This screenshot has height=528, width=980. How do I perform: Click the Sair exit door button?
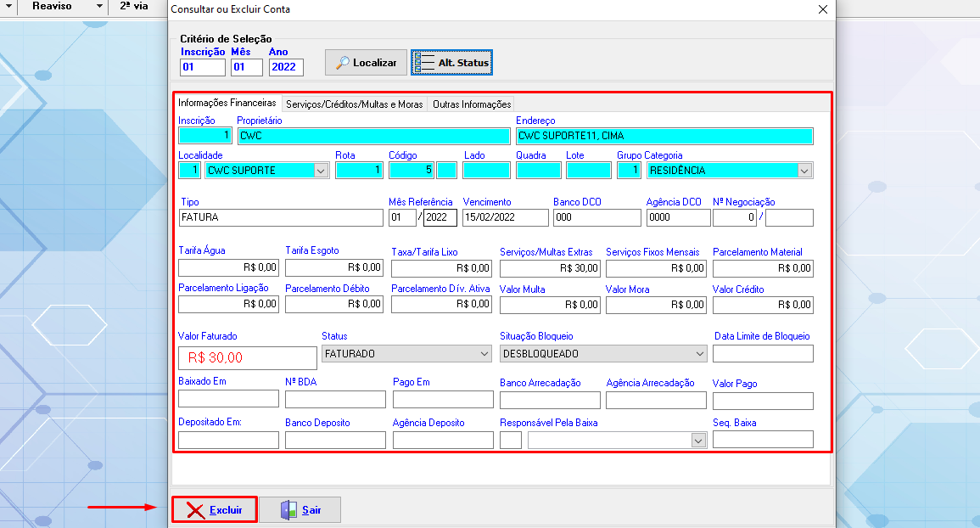point(300,510)
